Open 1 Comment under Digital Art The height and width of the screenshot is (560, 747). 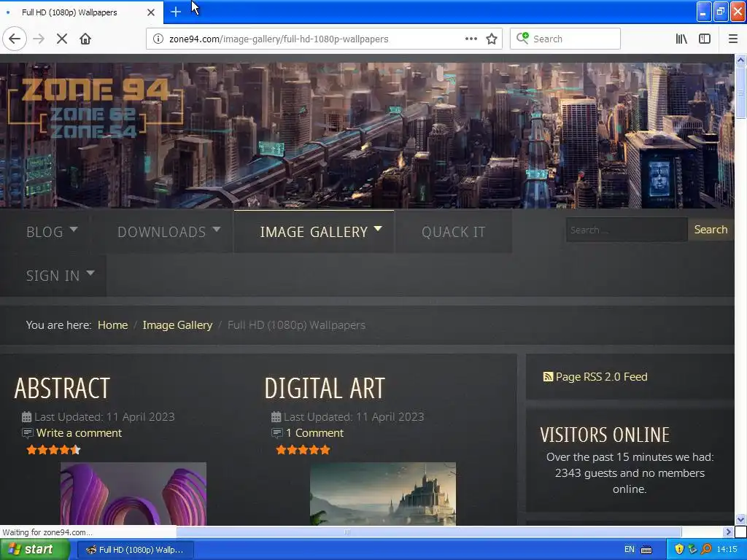[314, 433]
